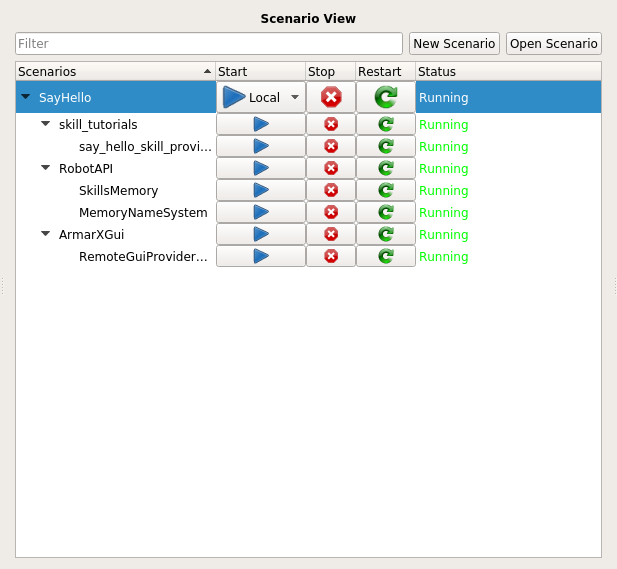Screen dimensions: 617x569
Task: Collapse the SayHello scenario tree
Action: (x=25, y=98)
